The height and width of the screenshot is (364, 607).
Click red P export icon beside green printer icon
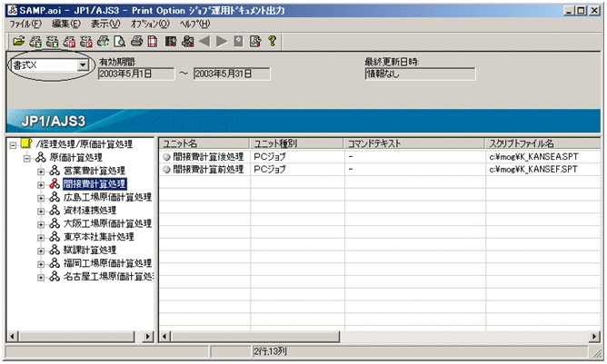click(86, 41)
